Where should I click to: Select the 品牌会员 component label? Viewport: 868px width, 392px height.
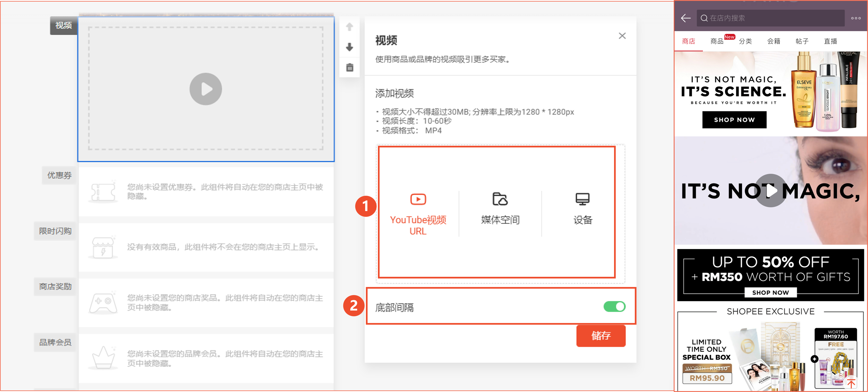(x=55, y=342)
